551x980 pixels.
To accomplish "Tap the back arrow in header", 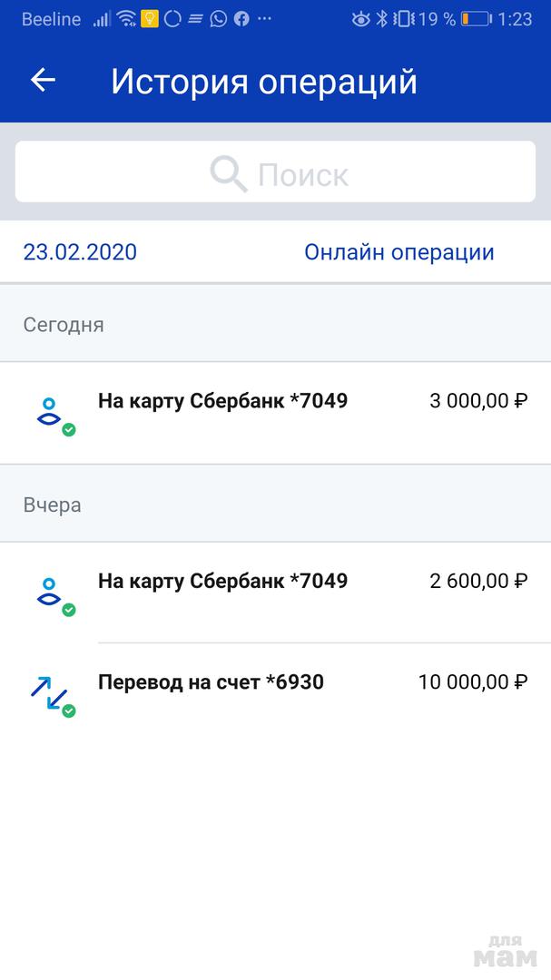I will click(43, 81).
